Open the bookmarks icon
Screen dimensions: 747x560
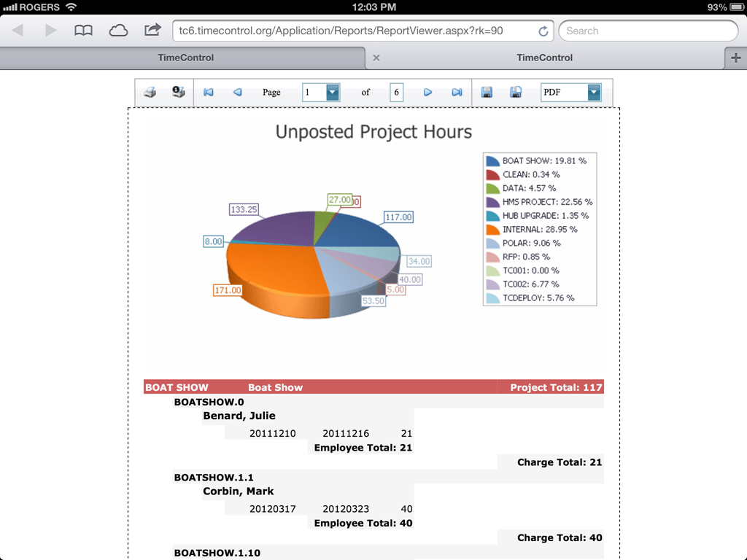[x=84, y=31]
